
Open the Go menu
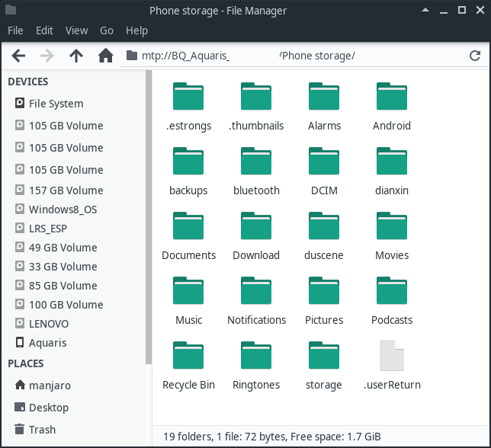tap(107, 30)
